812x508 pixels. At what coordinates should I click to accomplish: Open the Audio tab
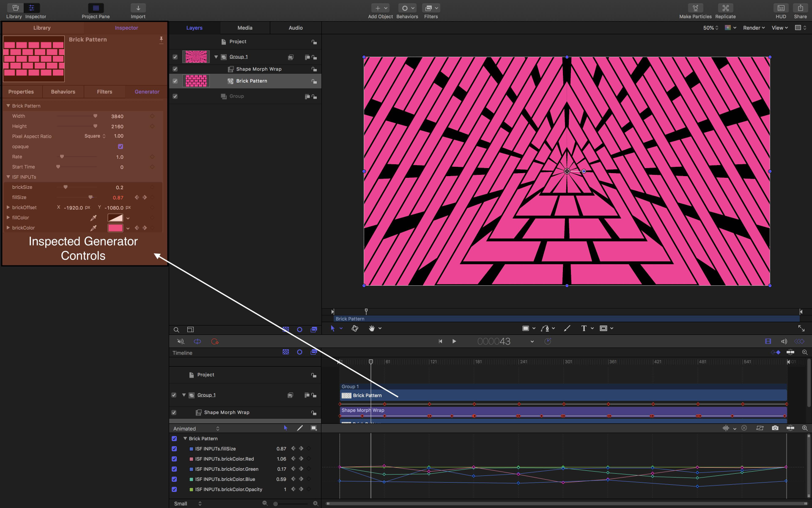click(296, 28)
